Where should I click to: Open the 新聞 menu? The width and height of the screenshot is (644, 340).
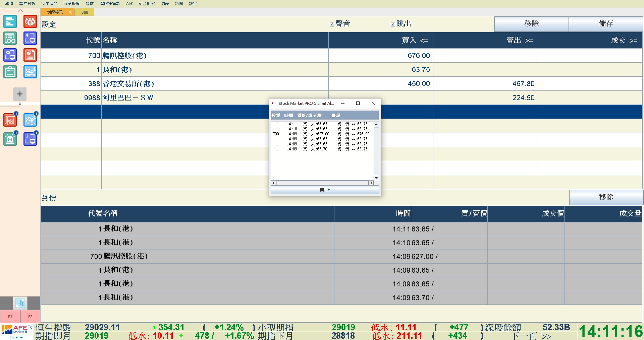[179, 4]
